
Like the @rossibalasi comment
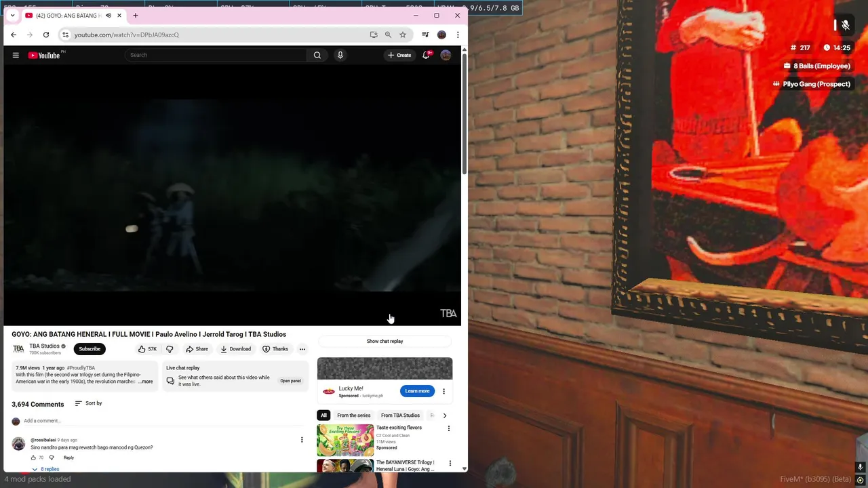coord(33,457)
